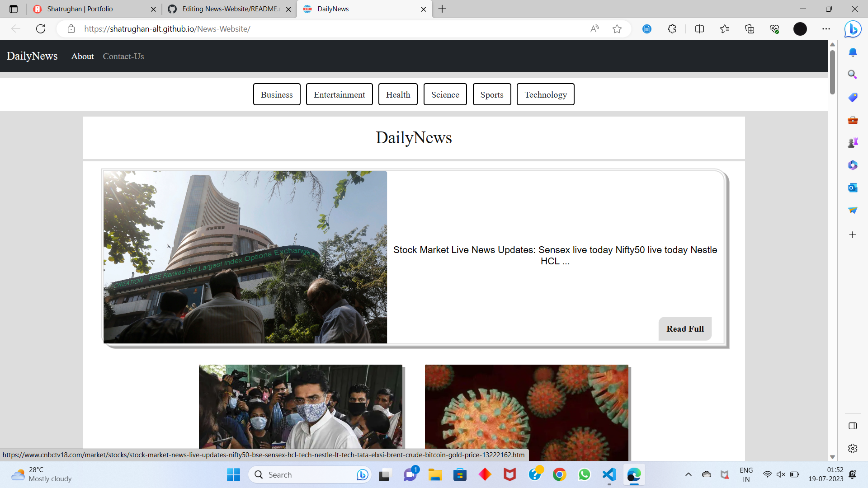This screenshot has height=488, width=868.
Task: Open Bing Chat in the Edge sidebar
Action: point(853,29)
